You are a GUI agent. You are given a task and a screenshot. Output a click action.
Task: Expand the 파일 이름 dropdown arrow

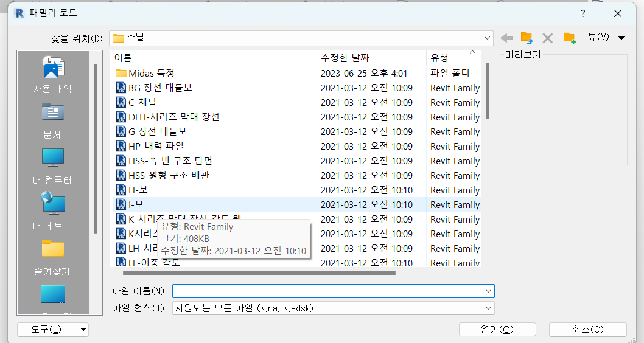click(488, 291)
